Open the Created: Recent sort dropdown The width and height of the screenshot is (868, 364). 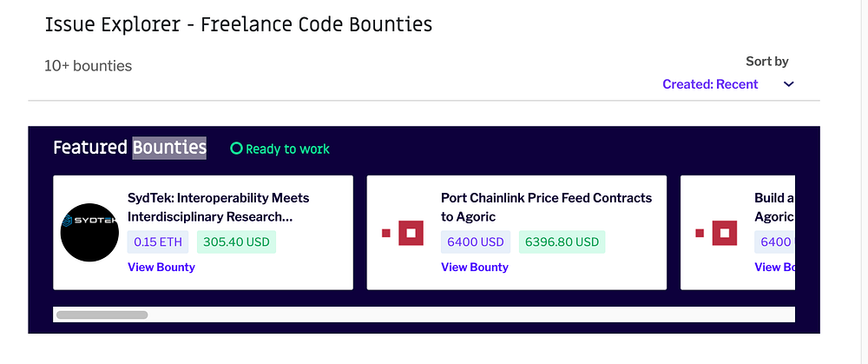click(x=710, y=84)
